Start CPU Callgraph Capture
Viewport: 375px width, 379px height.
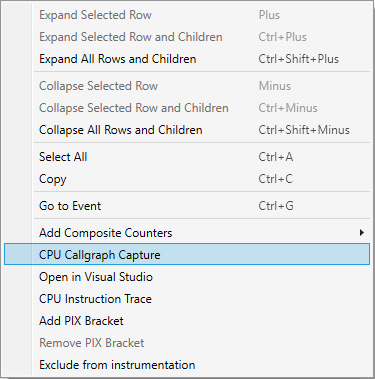click(x=187, y=254)
